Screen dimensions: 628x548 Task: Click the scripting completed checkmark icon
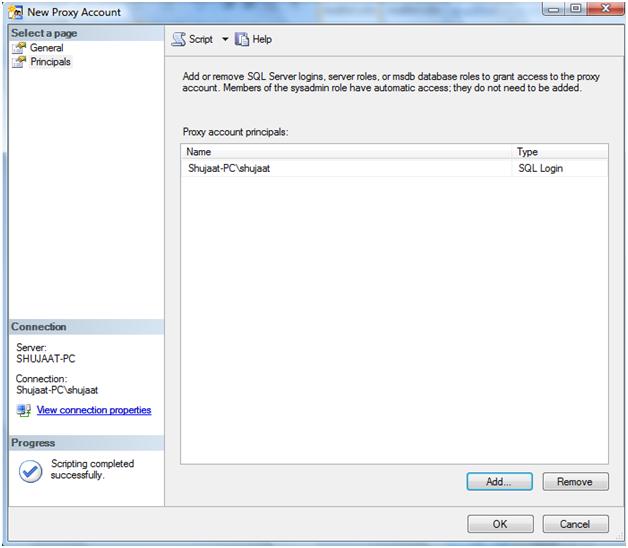click(31, 470)
